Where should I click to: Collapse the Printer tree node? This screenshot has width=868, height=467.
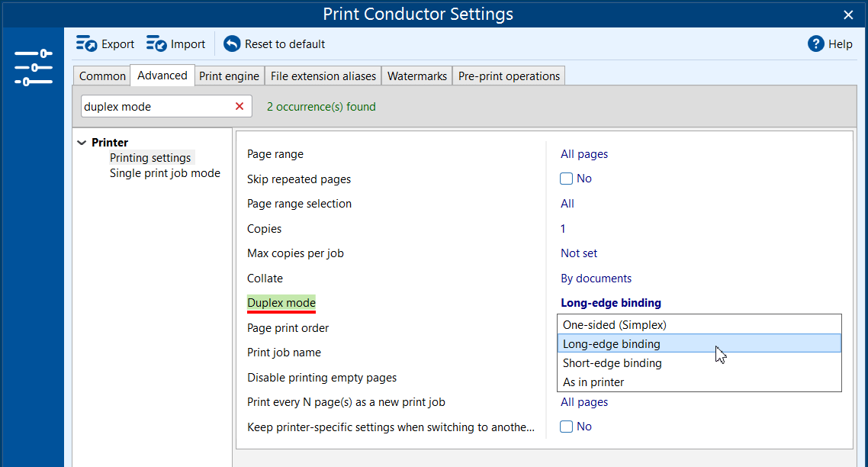(82, 143)
